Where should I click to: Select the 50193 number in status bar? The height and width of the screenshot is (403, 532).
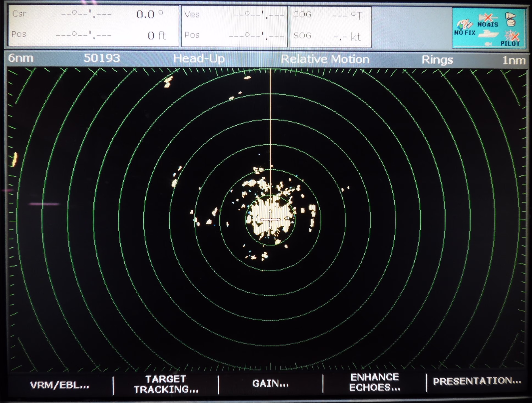102,58
